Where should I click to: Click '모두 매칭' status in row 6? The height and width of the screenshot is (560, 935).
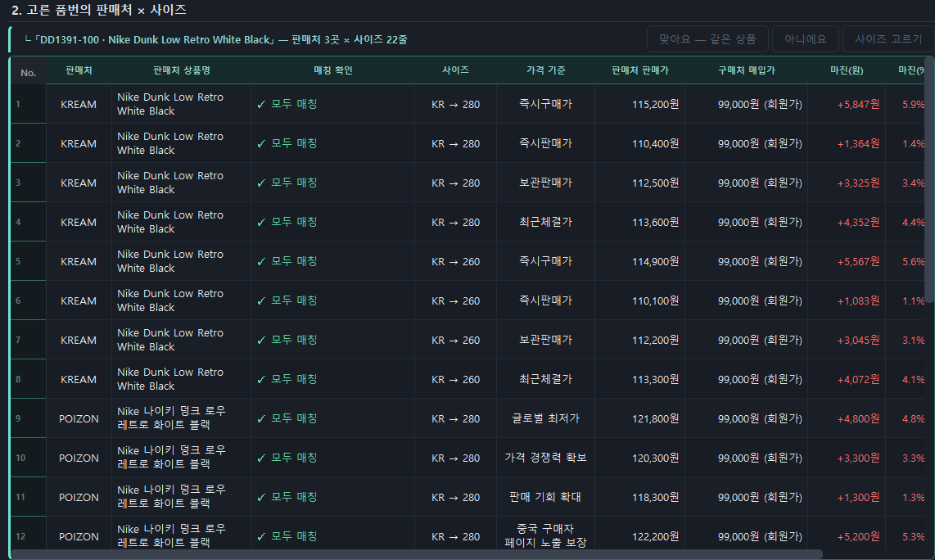point(287,301)
